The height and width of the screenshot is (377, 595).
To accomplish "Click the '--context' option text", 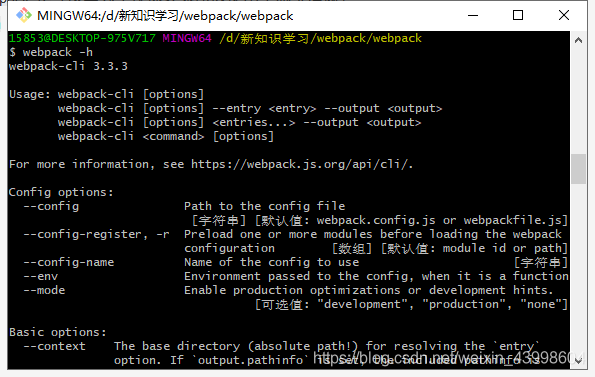I will click(x=54, y=346).
